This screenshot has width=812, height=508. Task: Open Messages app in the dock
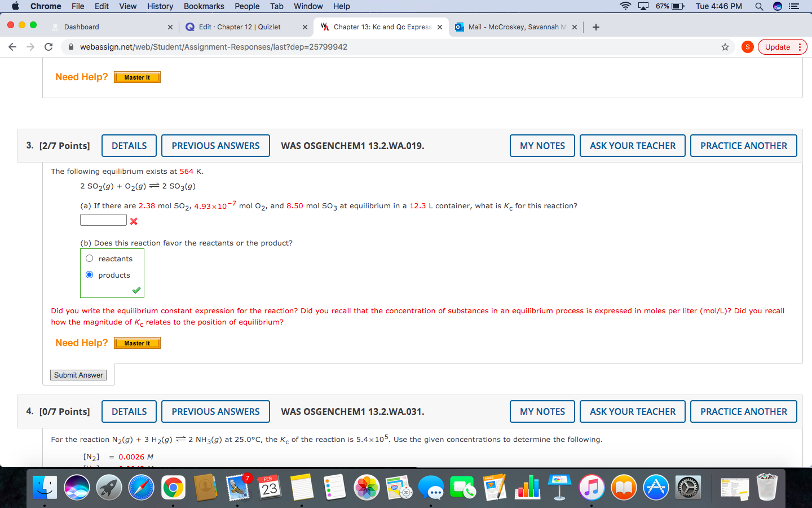coord(431,487)
